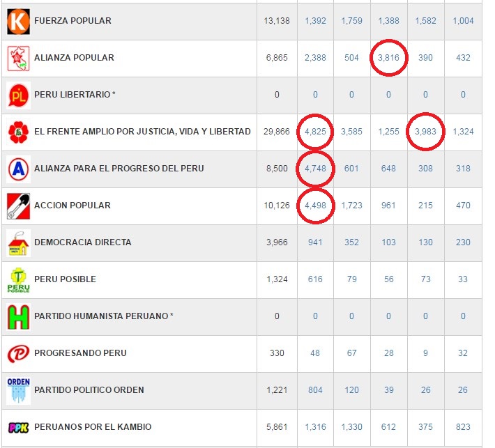This screenshot has height=448, width=495.
Task: Click the Partido Politico Orden logo
Action: [18, 390]
